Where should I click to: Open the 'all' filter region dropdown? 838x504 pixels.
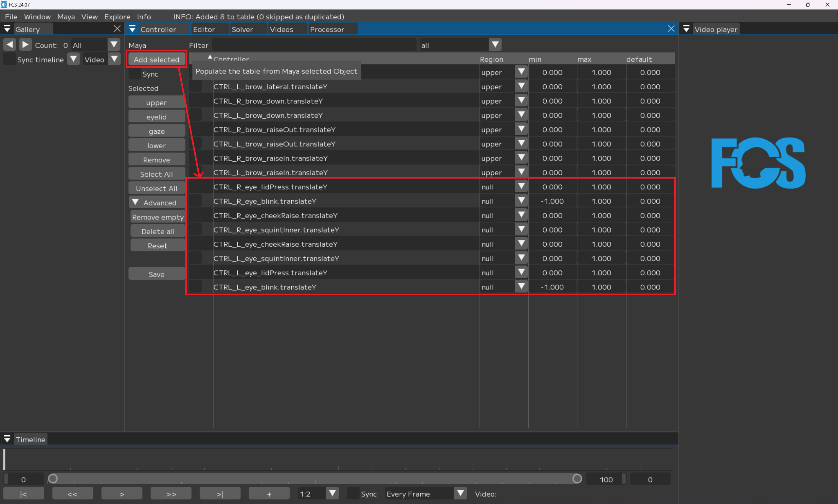tap(495, 45)
